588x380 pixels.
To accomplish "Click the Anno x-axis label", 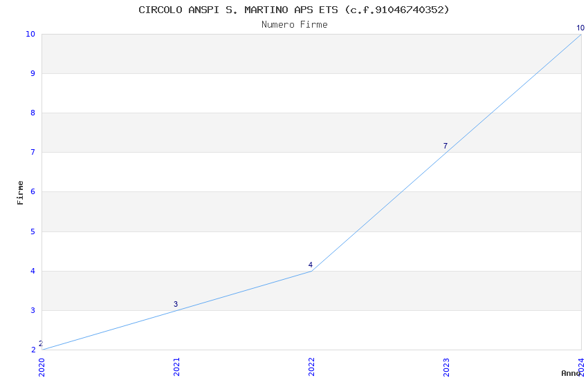I will click(571, 373).
